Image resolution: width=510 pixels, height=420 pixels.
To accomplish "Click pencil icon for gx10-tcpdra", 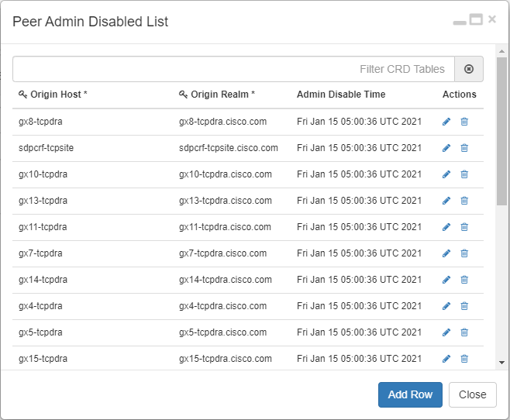I will pos(446,174).
